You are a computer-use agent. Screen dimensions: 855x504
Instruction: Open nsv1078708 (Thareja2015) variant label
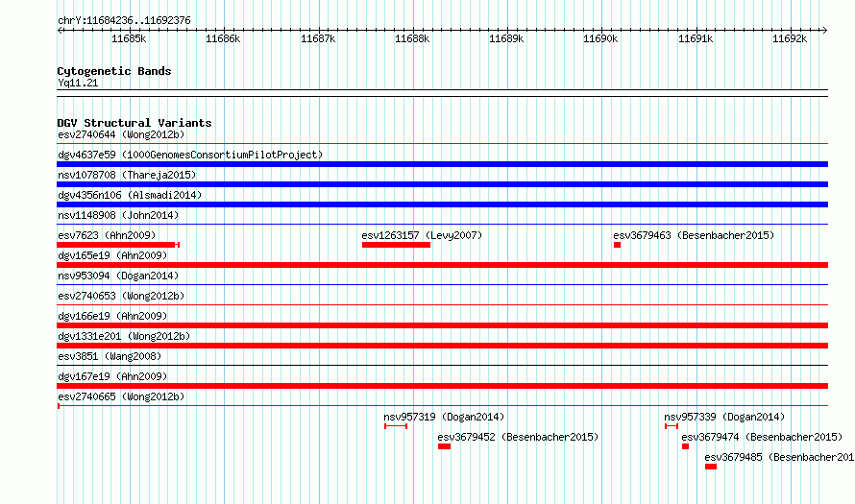click(127, 175)
